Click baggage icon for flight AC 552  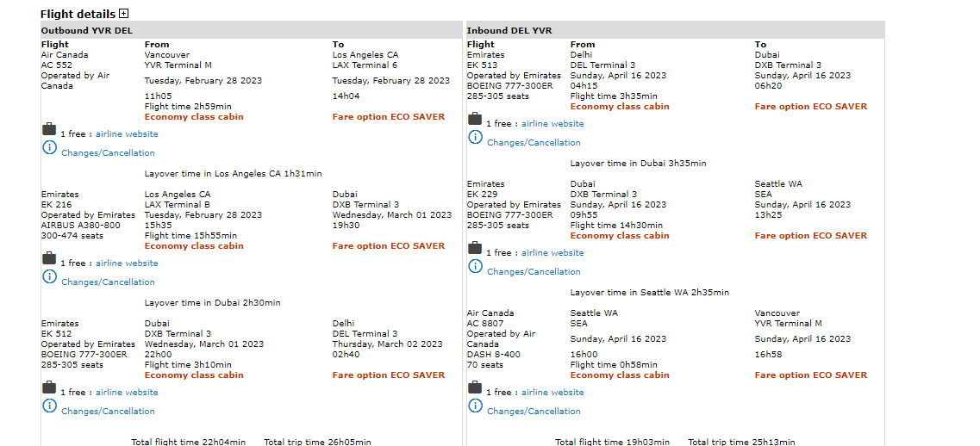pos(49,129)
